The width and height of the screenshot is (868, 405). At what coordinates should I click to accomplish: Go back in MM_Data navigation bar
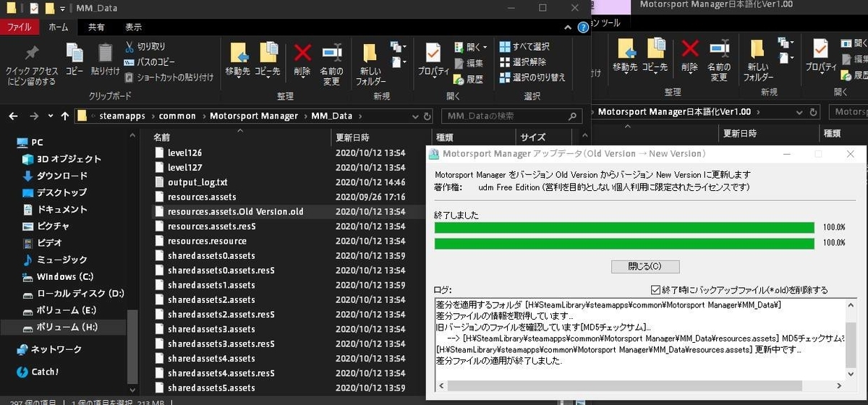pyautogui.click(x=12, y=116)
